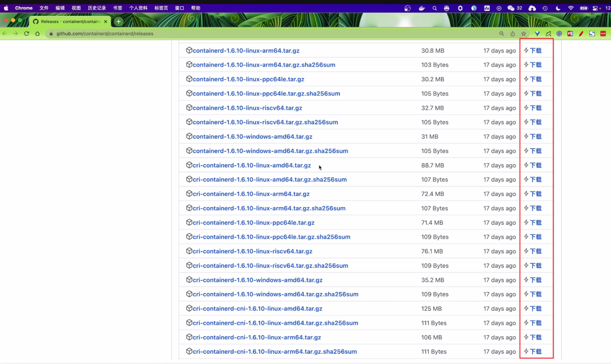The width and height of the screenshot is (611, 364).
Task: Close the Releases containerd tab
Action: pos(106,21)
